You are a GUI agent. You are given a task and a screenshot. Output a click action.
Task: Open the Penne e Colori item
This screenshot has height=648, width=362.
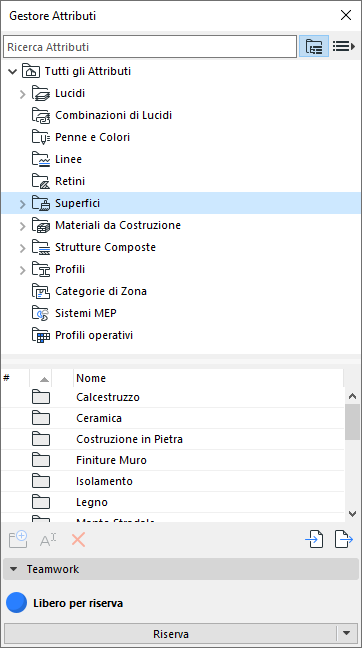coord(93,137)
